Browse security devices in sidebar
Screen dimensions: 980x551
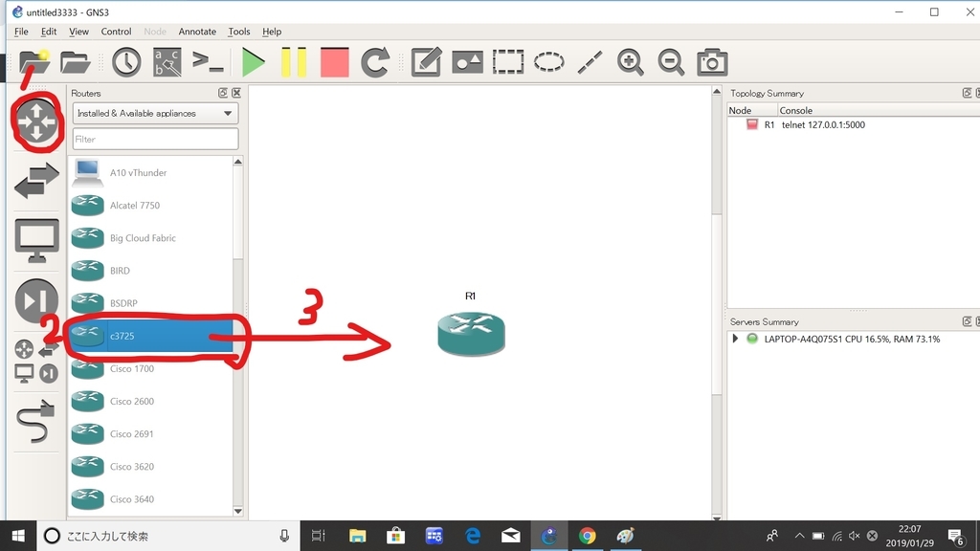pyautogui.click(x=36, y=301)
